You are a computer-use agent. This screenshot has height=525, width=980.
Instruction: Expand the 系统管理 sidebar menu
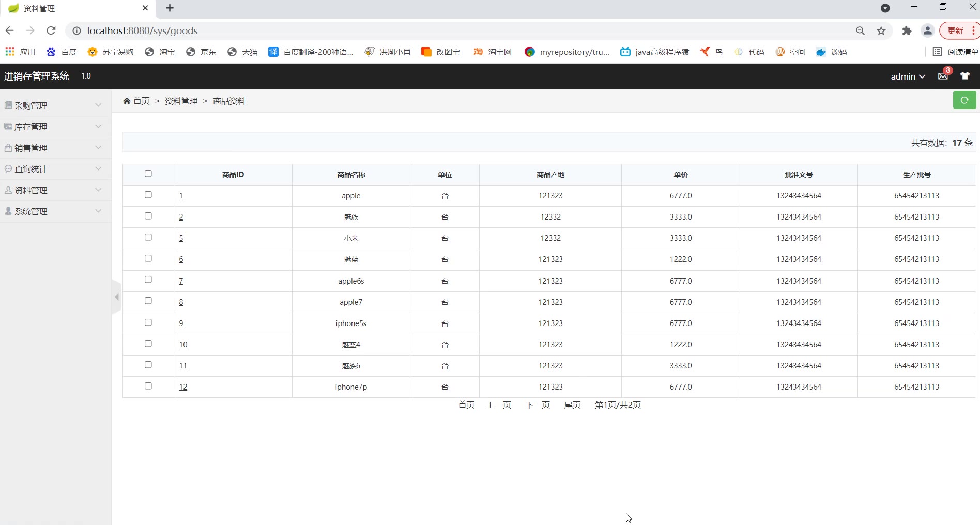click(55, 211)
